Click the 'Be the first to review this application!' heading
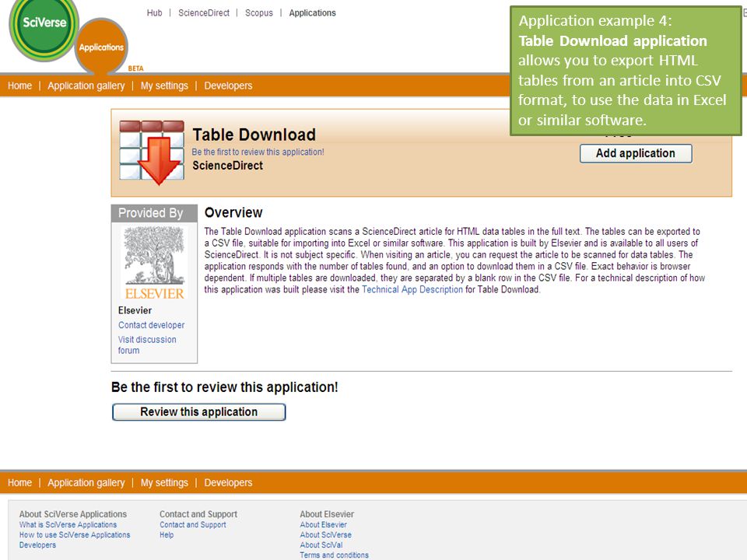 (x=224, y=387)
